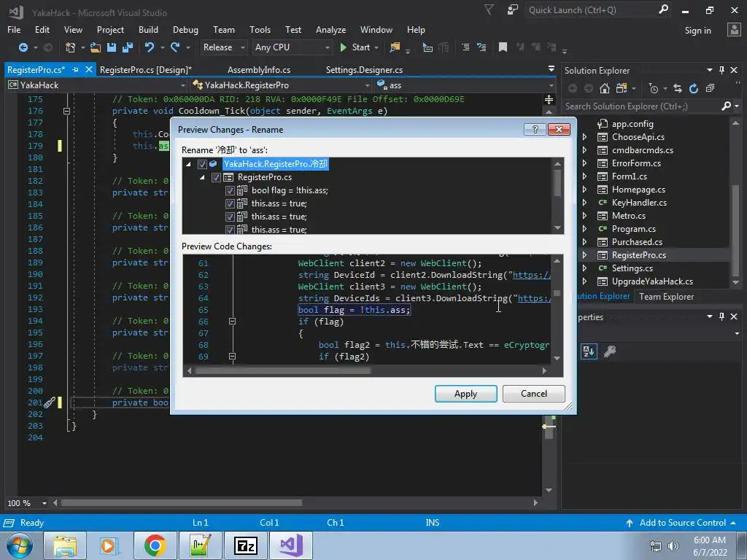The image size is (747, 560).
Task: Open 7-Zip from the taskbar
Action: click(246, 545)
